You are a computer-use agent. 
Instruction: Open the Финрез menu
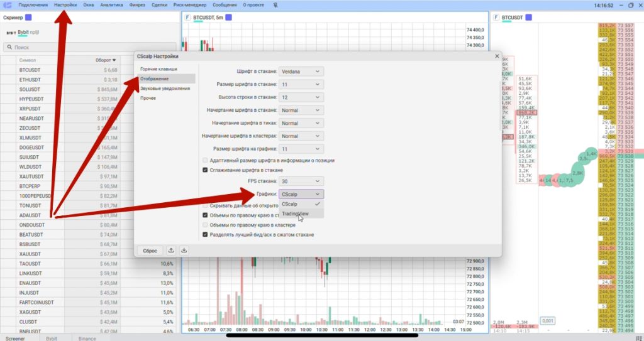pyautogui.click(x=136, y=5)
